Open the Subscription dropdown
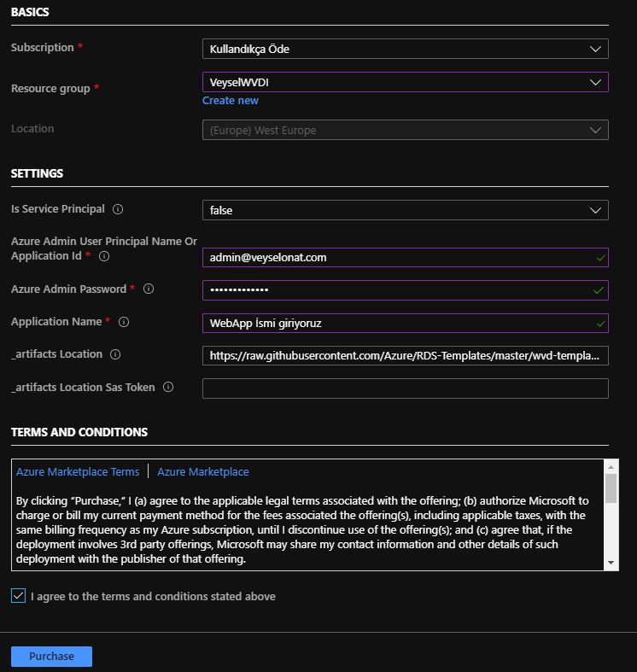 [405, 49]
